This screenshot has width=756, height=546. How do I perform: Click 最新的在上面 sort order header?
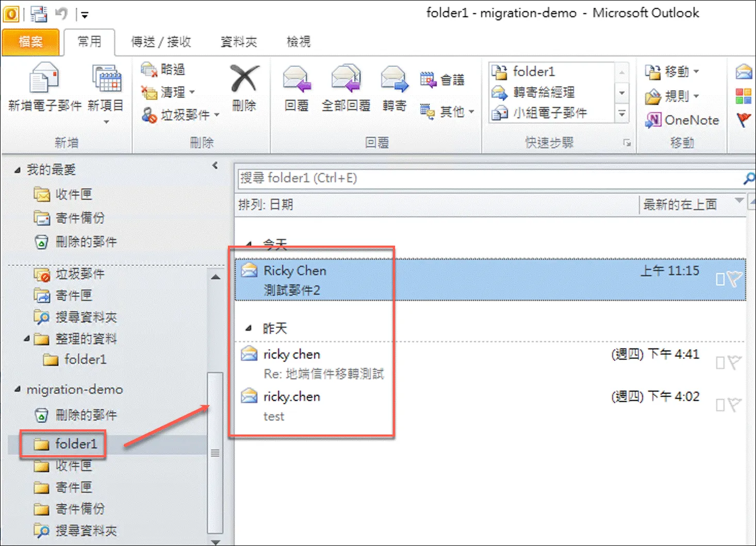tap(680, 205)
